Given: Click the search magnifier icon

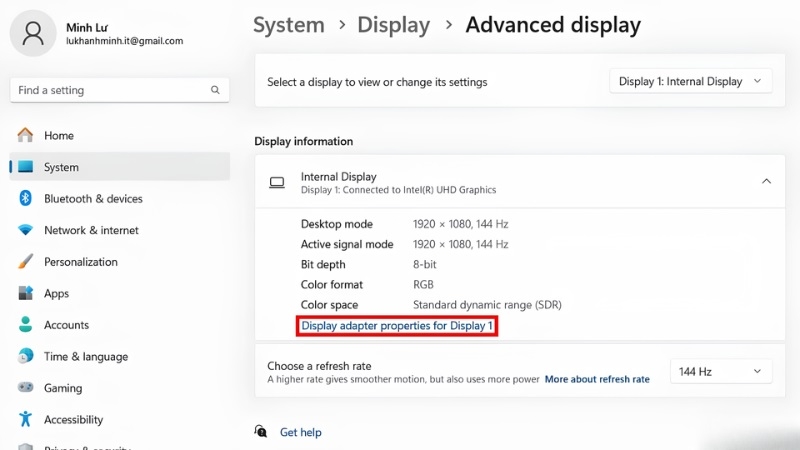Looking at the screenshot, I should [215, 90].
